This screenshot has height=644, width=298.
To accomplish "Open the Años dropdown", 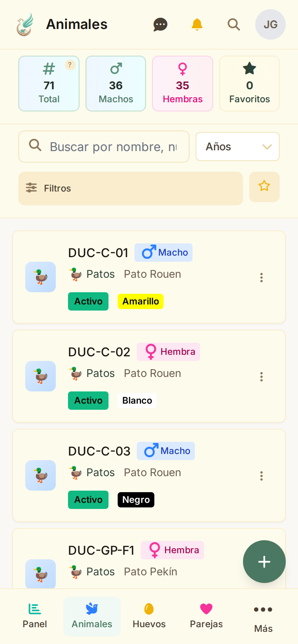I will click(237, 147).
